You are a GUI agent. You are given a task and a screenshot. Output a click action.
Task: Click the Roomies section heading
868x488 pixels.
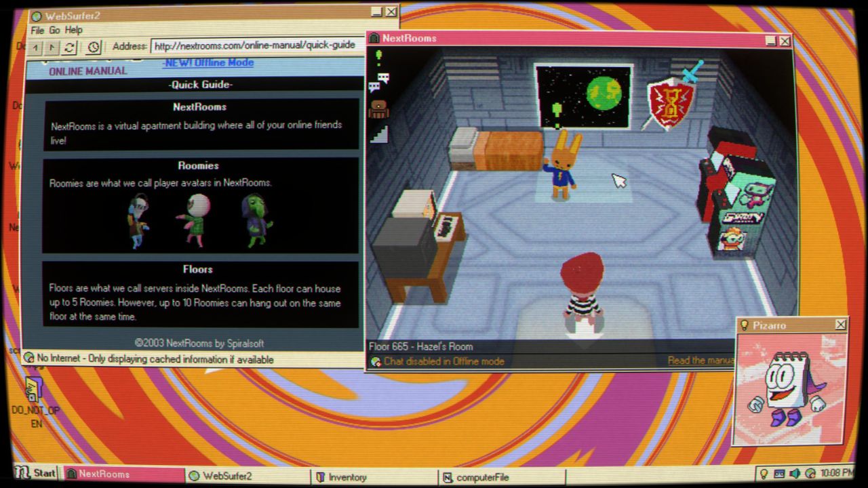tap(198, 165)
